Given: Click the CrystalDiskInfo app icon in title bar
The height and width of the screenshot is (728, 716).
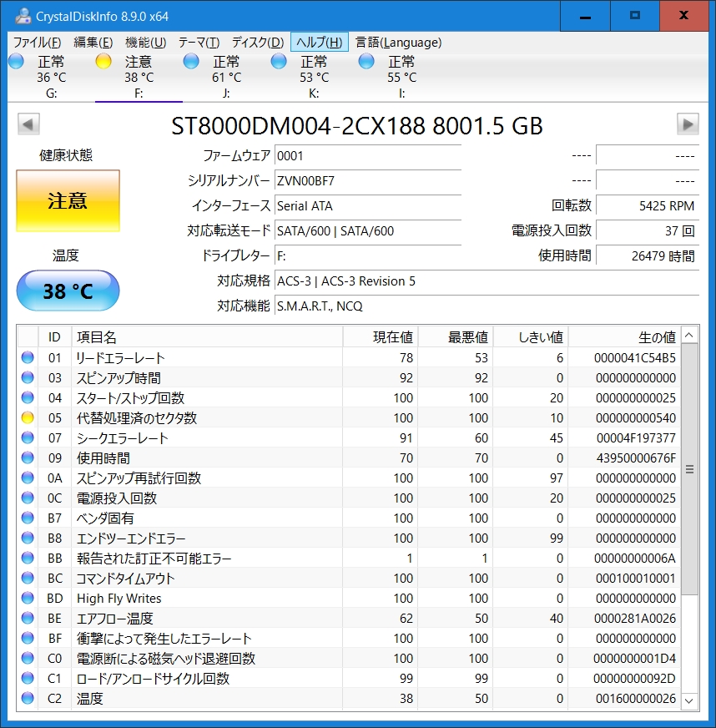Looking at the screenshot, I should pos(23,16).
